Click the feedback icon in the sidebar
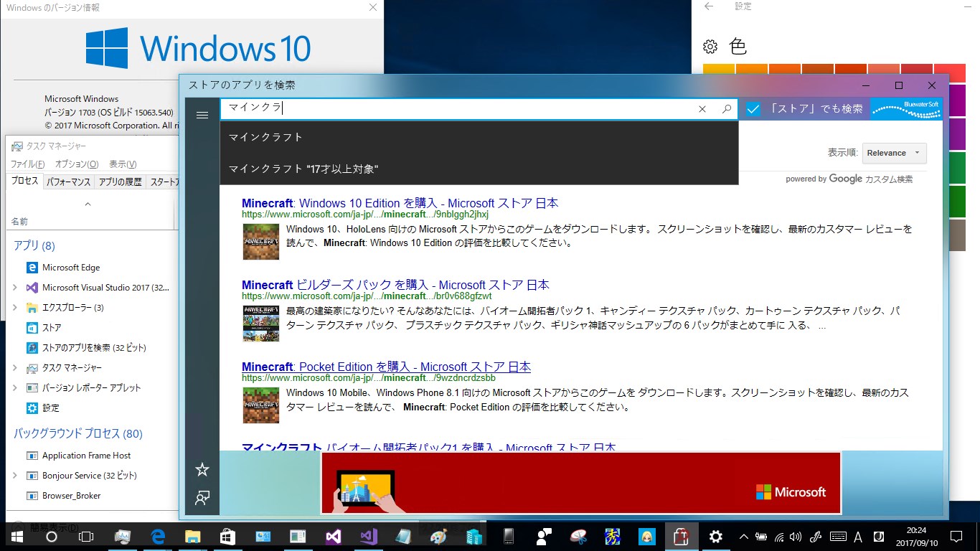Screen dimensions: 980x551 pyautogui.click(x=202, y=498)
